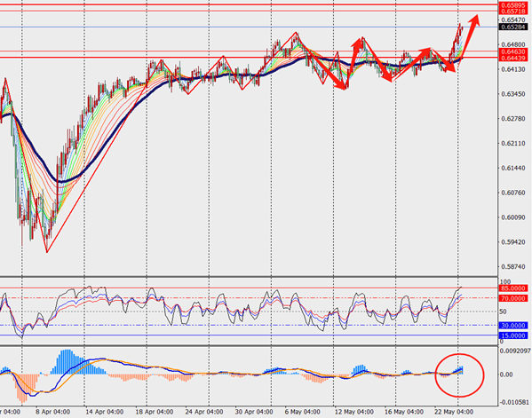532x418 pixels.
Task: Select the 70.0000 indicator level label
Action: point(513,298)
